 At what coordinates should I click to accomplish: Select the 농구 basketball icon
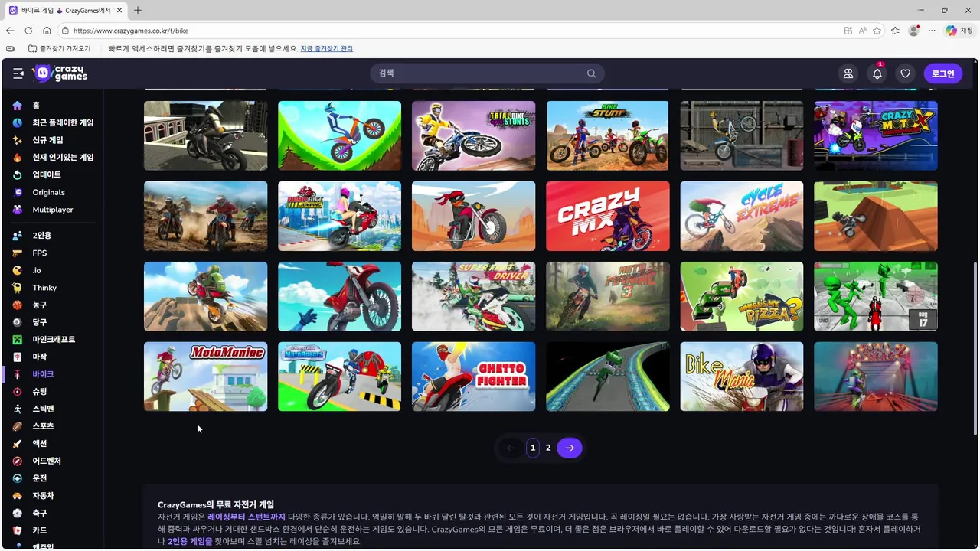[x=18, y=305]
